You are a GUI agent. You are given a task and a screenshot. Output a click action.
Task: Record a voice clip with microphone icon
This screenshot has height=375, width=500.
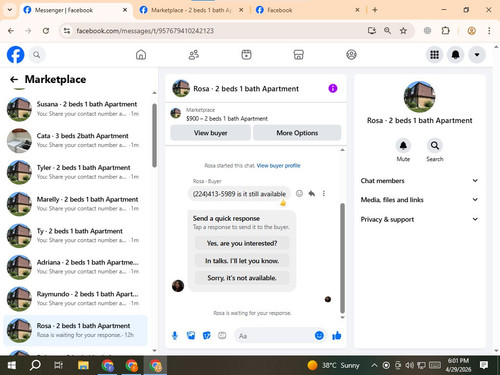click(x=175, y=336)
